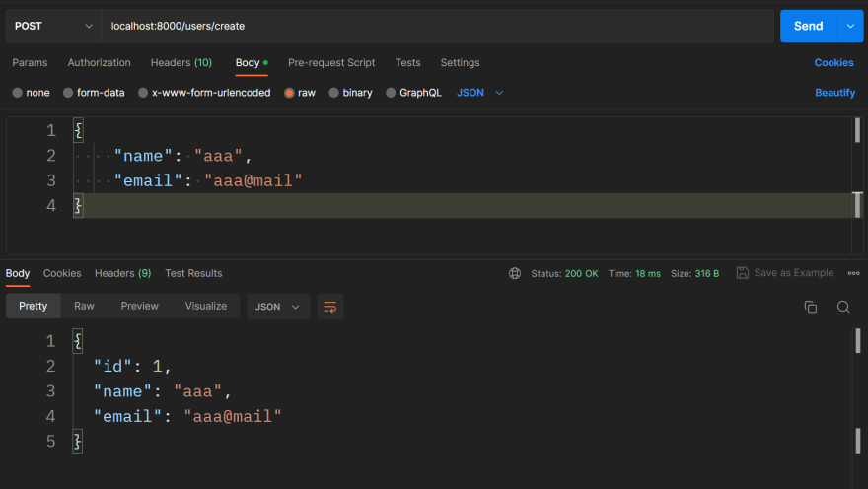
Task: Open the request body JSON type dropdown
Action: [x=480, y=93]
